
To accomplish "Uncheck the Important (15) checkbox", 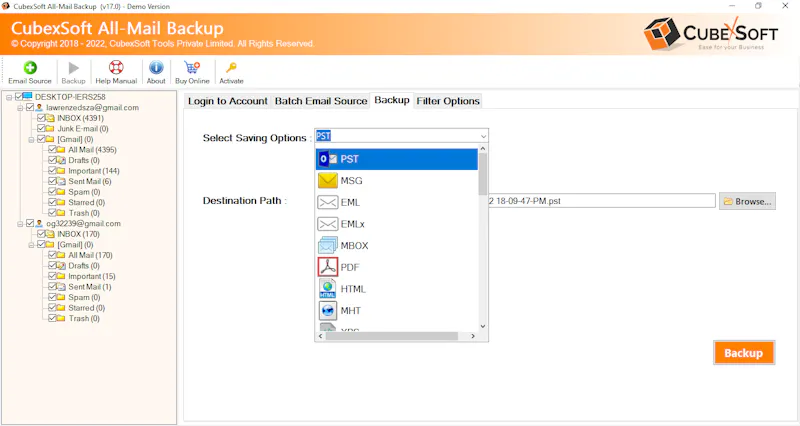I will pyautogui.click(x=53, y=276).
